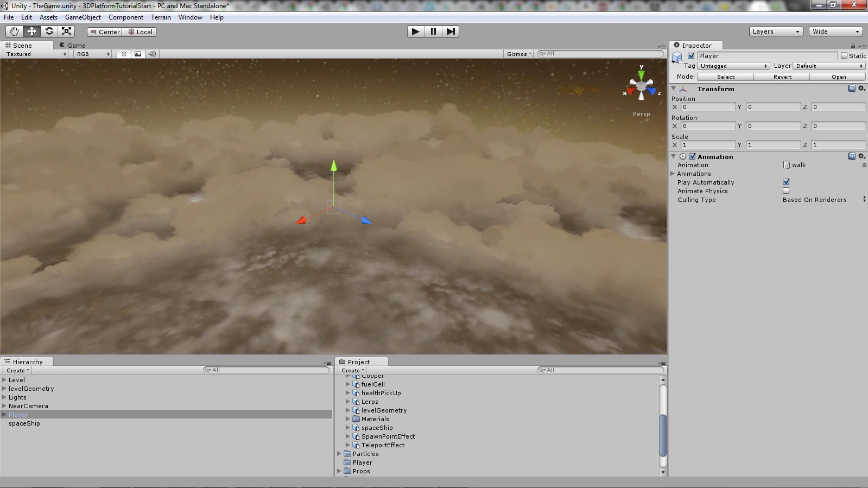This screenshot has width=868, height=488.
Task: Toggle scene audio speaker icon
Action: (x=152, y=54)
